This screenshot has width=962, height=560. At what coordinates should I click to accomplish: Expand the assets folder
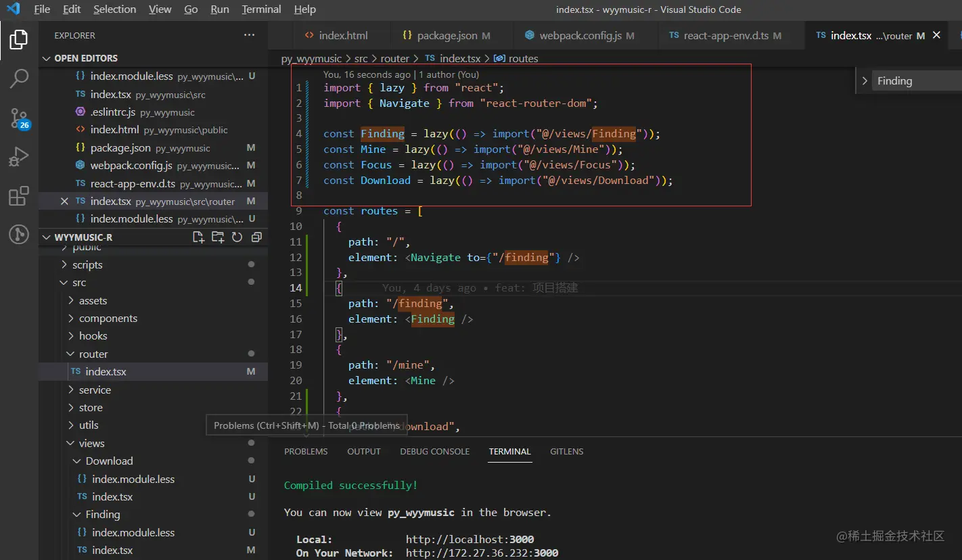(93, 301)
